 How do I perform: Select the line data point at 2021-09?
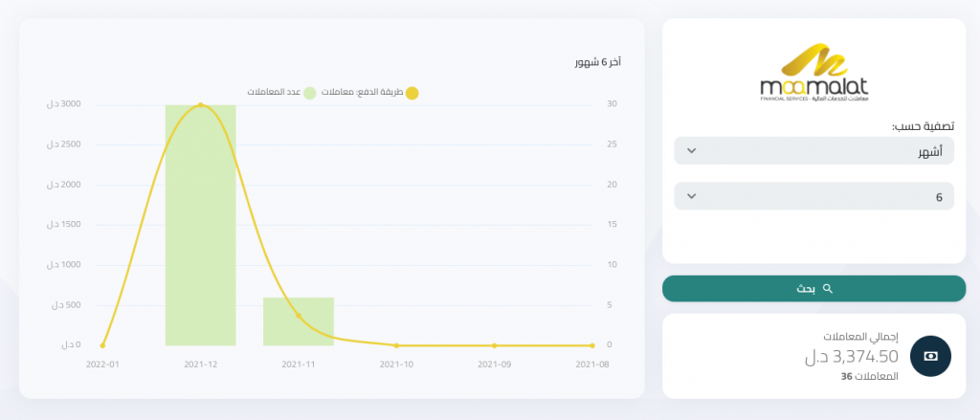click(495, 345)
